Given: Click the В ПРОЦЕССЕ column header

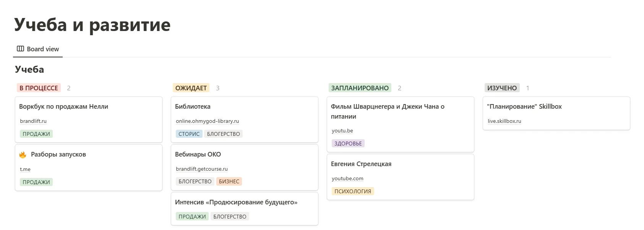Looking at the screenshot, I should click(39, 88).
